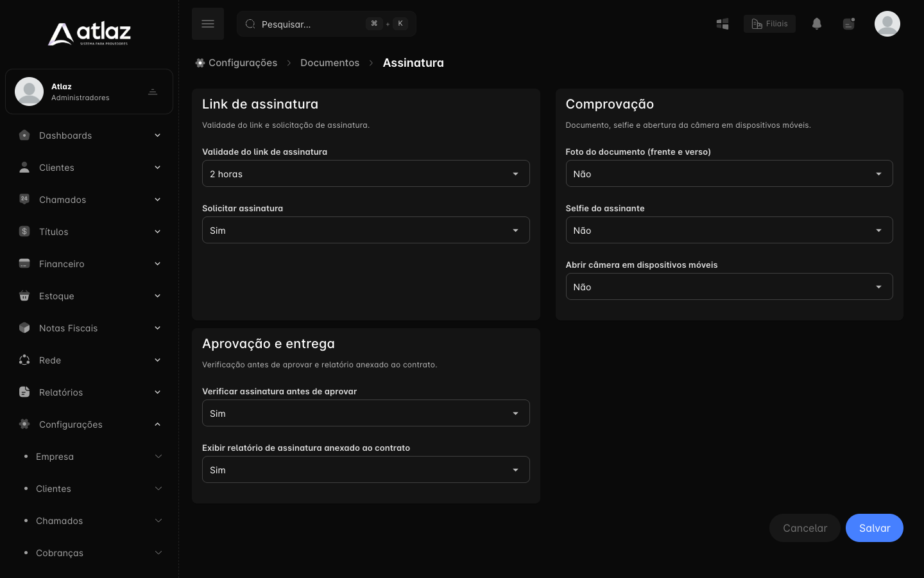
Task: Open Chamados submenu under Configurações
Action: point(89,520)
